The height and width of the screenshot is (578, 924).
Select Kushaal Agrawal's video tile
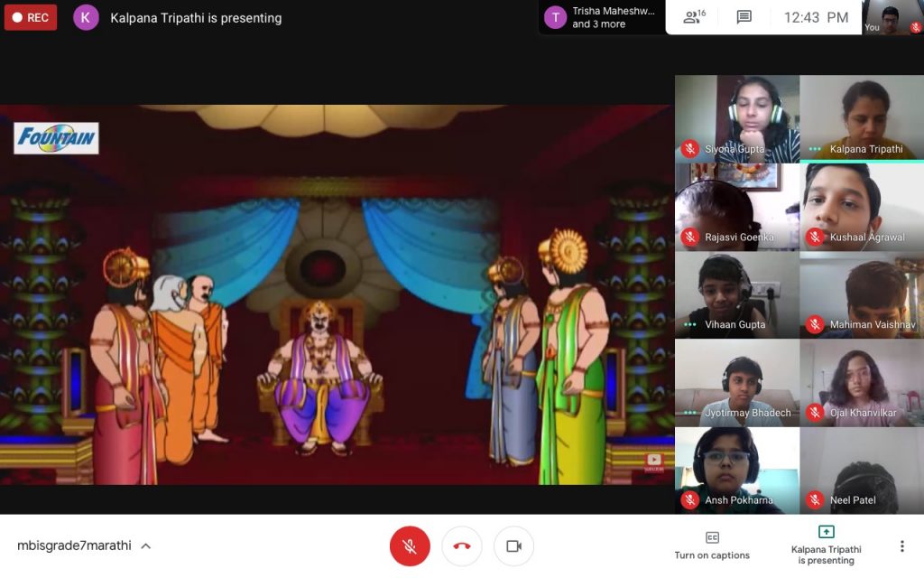click(862, 207)
